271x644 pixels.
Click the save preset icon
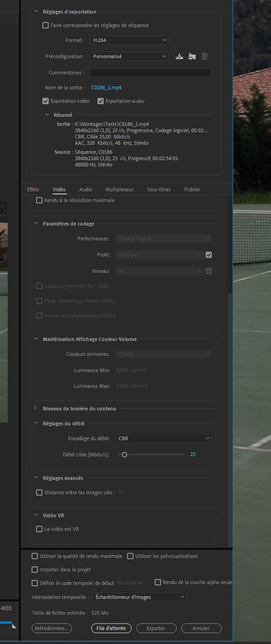point(179,56)
